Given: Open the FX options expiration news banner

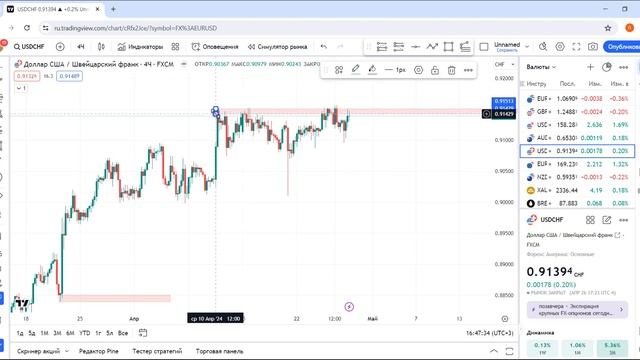Looking at the screenshot, I should tap(577, 310).
